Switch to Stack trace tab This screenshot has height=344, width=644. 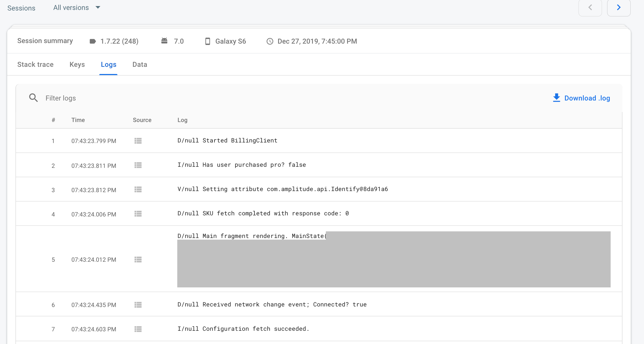pyautogui.click(x=35, y=64)
